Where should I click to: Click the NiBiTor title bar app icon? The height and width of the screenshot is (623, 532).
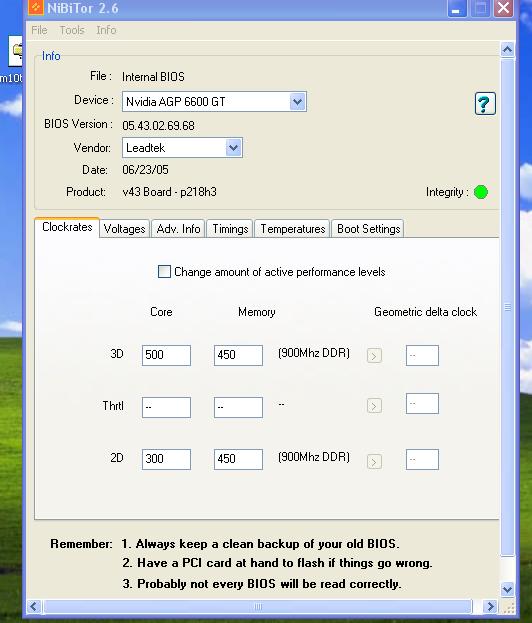[35, 7]
